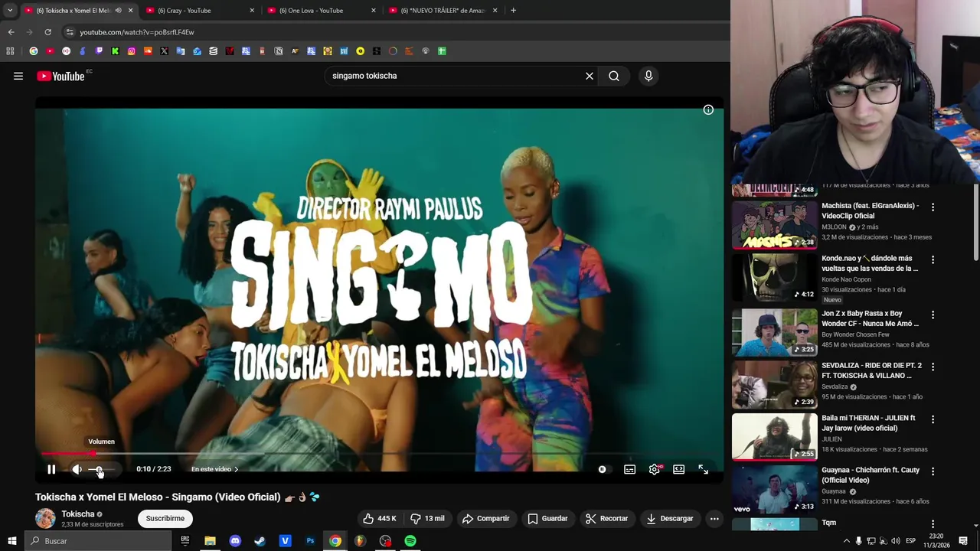Viewport: 980px width, 551px height.
Task: Toggle the autoplay switch in the player
Action: (603, 469)
